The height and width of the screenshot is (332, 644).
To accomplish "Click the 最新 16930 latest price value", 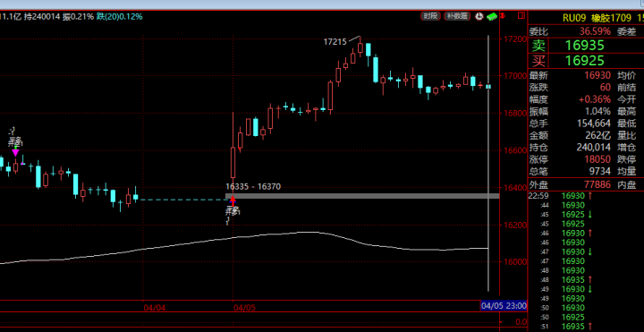I will (x=597, y=75).
